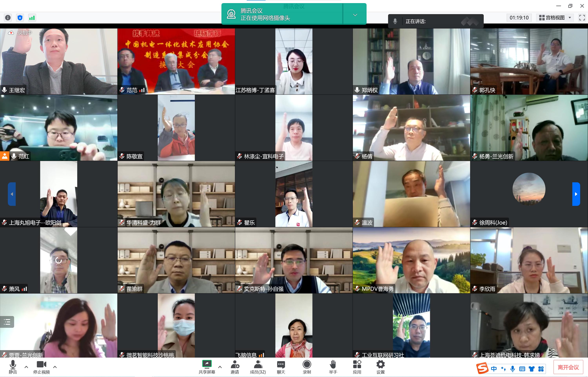
Task: Click 举手 raise hand icon
Action: click(x=333, y=367)
